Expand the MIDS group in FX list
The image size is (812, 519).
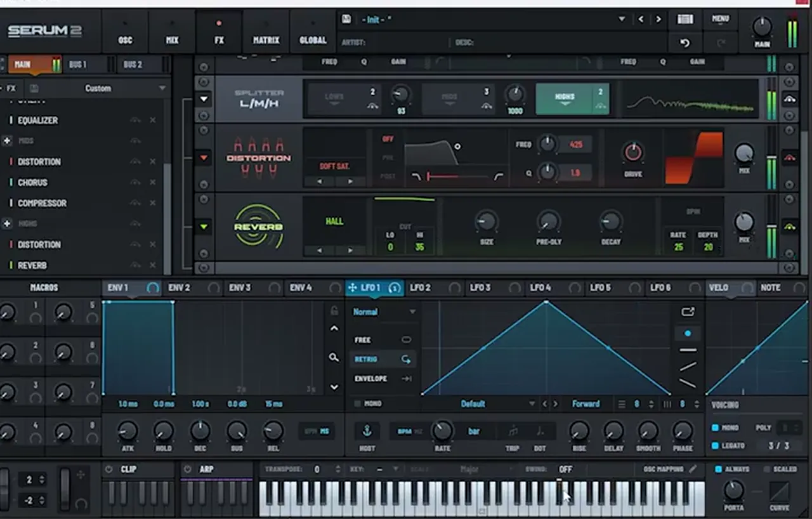7,141
